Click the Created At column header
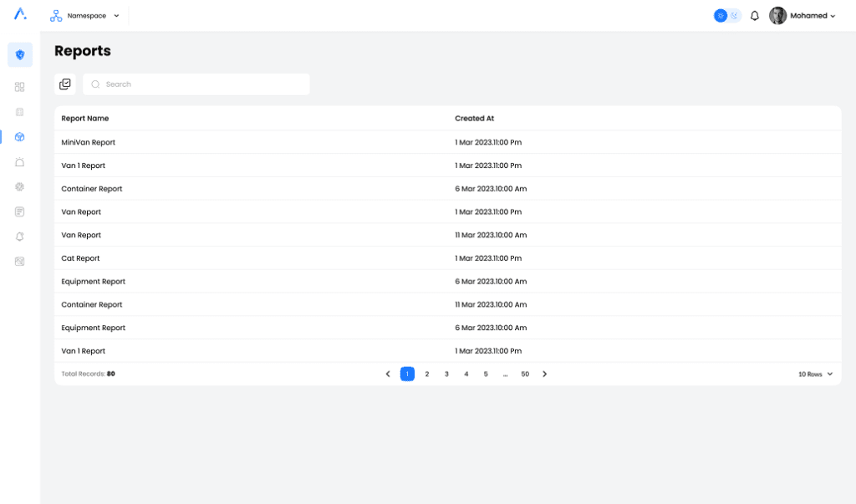The height and width of the screenshot is (504, 856). pos(474,119)
